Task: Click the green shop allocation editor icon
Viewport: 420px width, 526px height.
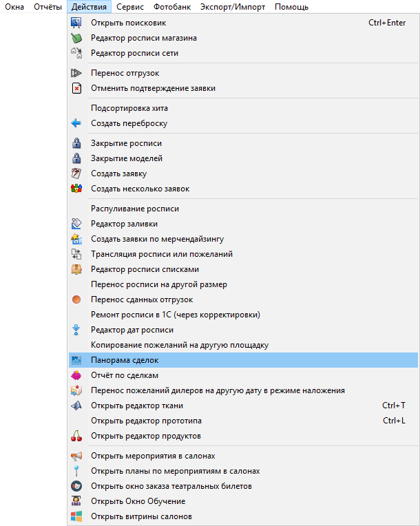Action: (76, 38)
